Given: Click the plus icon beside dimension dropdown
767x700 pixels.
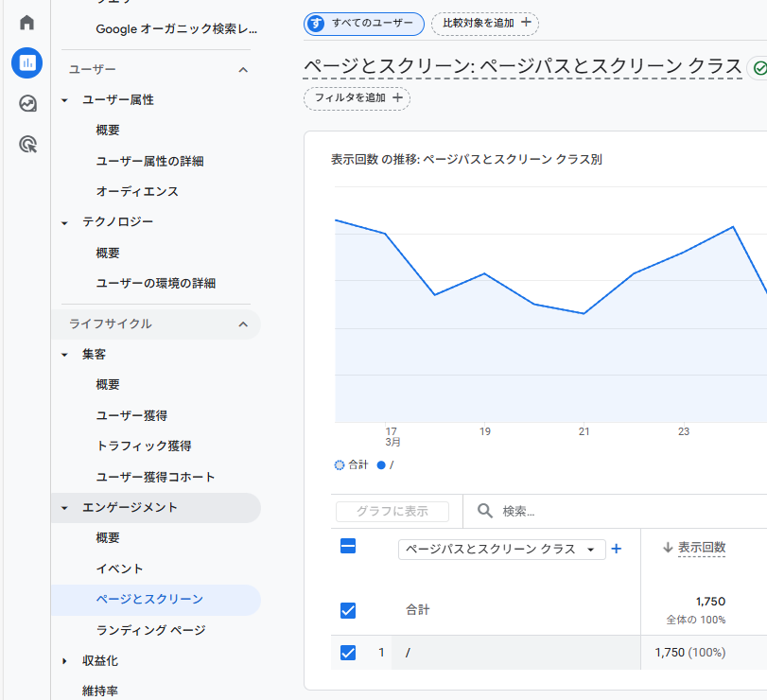Looking at the screenshot, I should click(x=617, y=549).
